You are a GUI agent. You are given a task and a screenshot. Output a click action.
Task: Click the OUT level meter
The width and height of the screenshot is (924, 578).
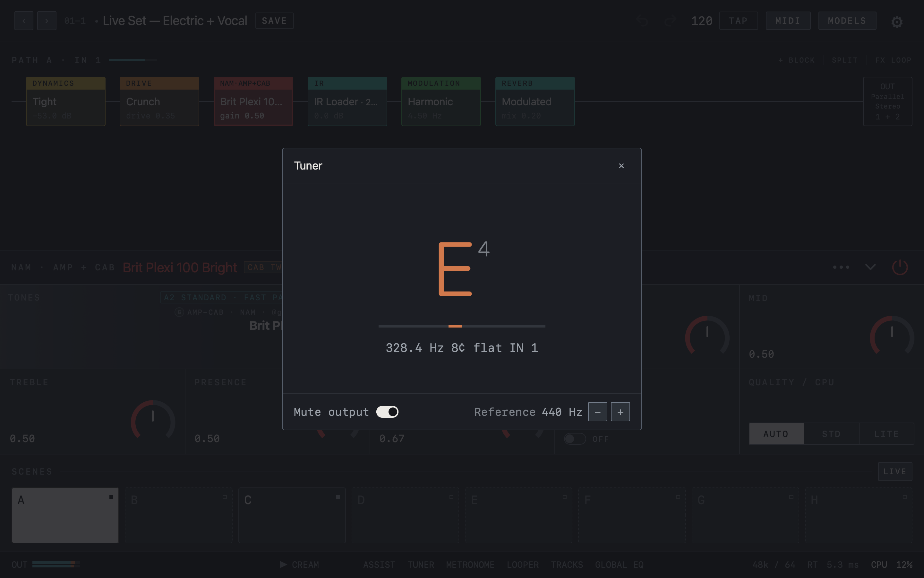[56, 564]
